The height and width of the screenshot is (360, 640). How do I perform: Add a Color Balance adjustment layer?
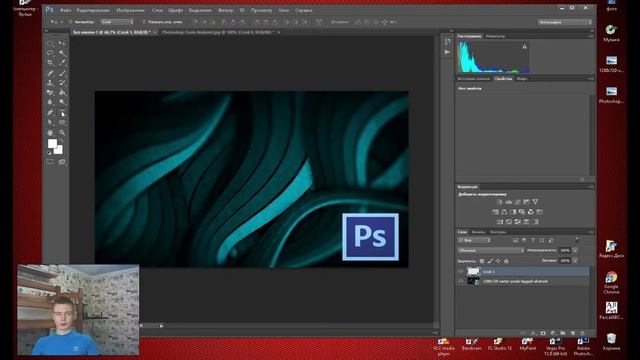tap(504, 212)
